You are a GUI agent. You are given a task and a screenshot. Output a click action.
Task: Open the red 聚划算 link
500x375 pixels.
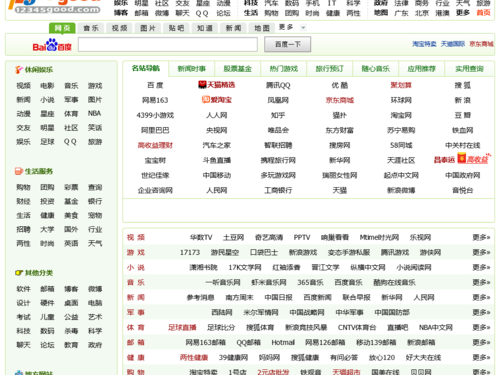[x=401, y=85]
